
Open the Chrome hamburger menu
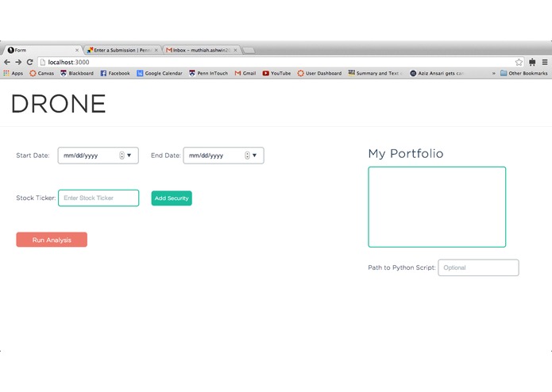pos(545,62)
